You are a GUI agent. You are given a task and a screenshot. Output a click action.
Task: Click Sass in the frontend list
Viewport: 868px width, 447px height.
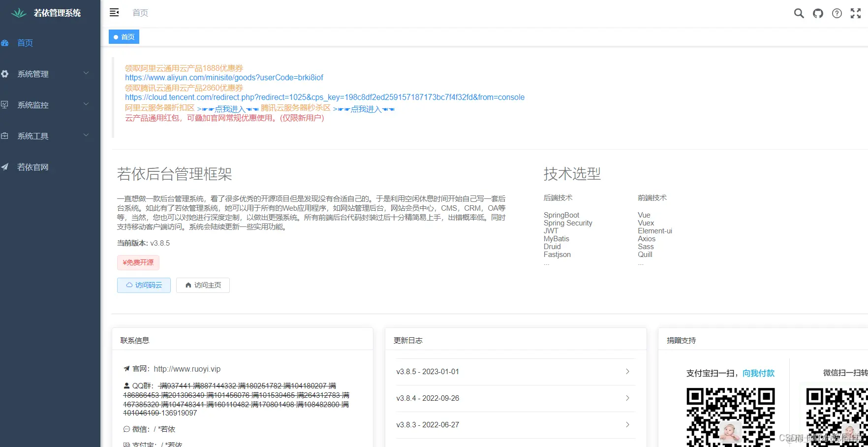click(x=646, y=247)
